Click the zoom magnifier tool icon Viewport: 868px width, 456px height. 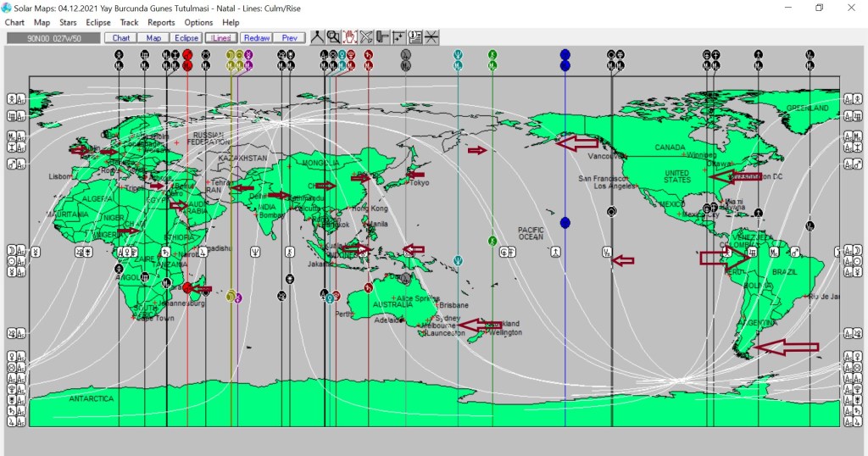point(334,37)
